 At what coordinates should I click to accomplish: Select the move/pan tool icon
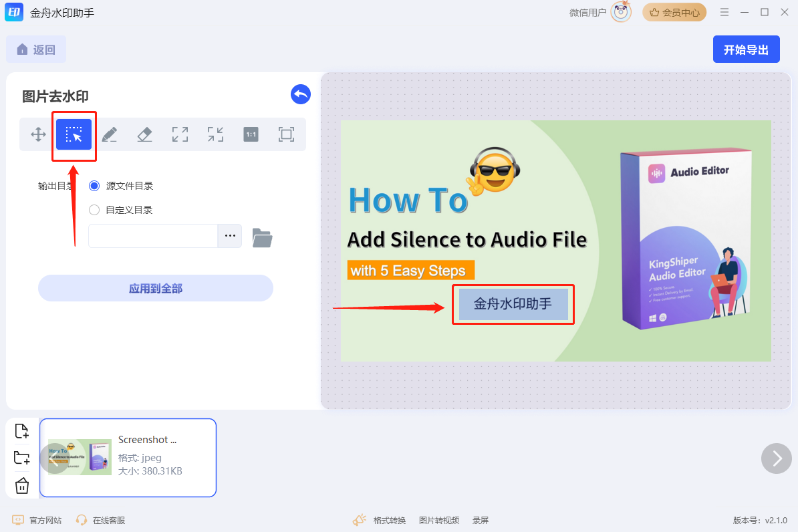point(38,134)
